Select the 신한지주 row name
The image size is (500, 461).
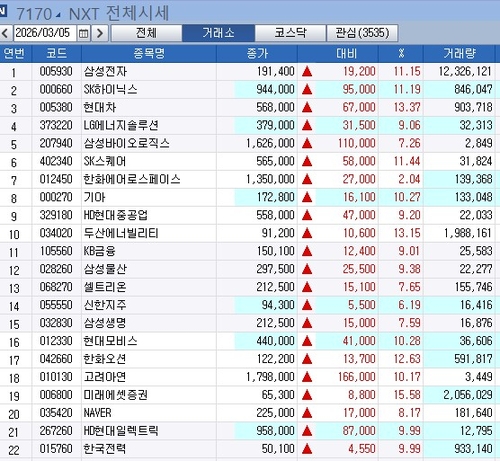point(105,305)
